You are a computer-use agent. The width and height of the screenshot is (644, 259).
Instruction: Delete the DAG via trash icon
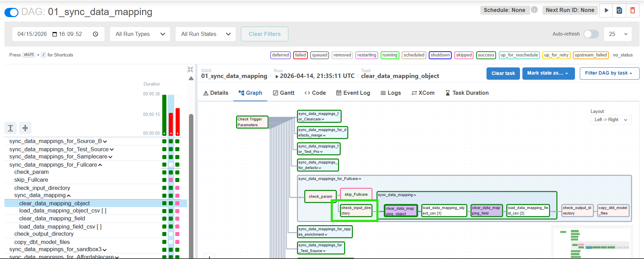coord(632,10)
